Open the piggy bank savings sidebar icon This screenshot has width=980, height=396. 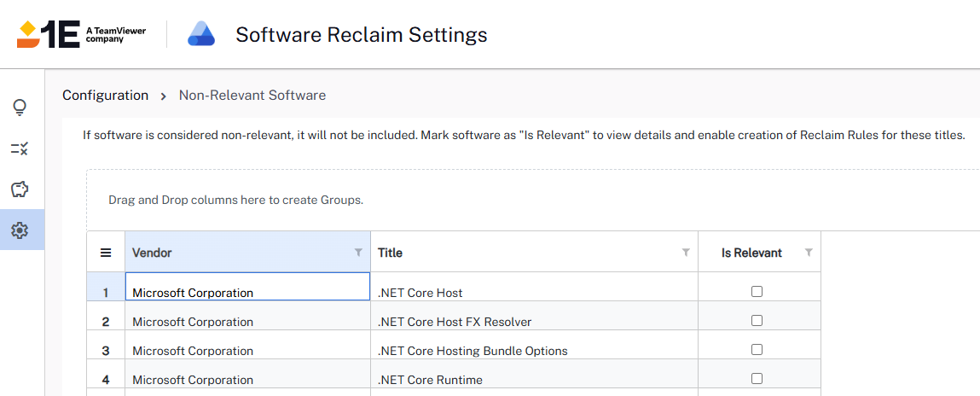(x=20, y=189)
